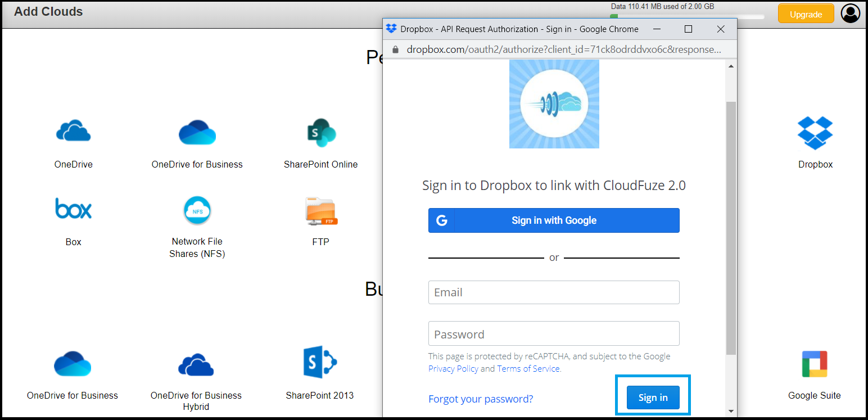Select SharePoint 2013 icon
This screenshot has height=420, width=868.
(x=320, y=362)
